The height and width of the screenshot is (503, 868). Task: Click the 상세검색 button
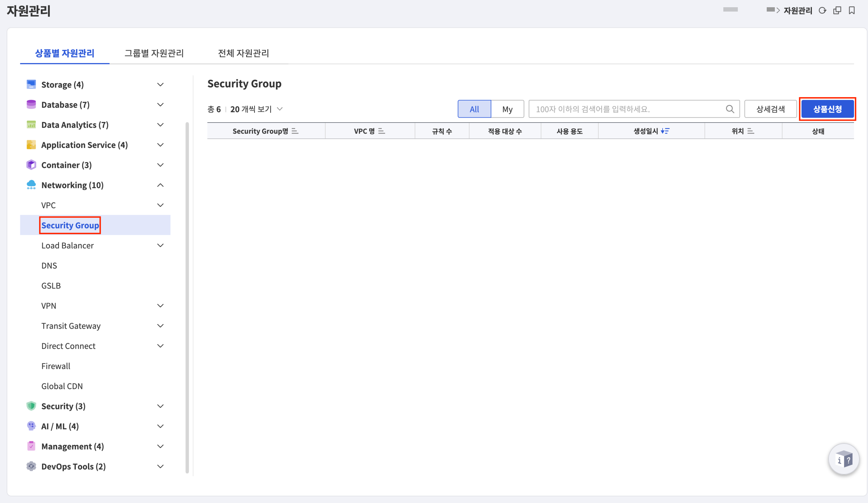pyautogui.click(x=770, y=109)
